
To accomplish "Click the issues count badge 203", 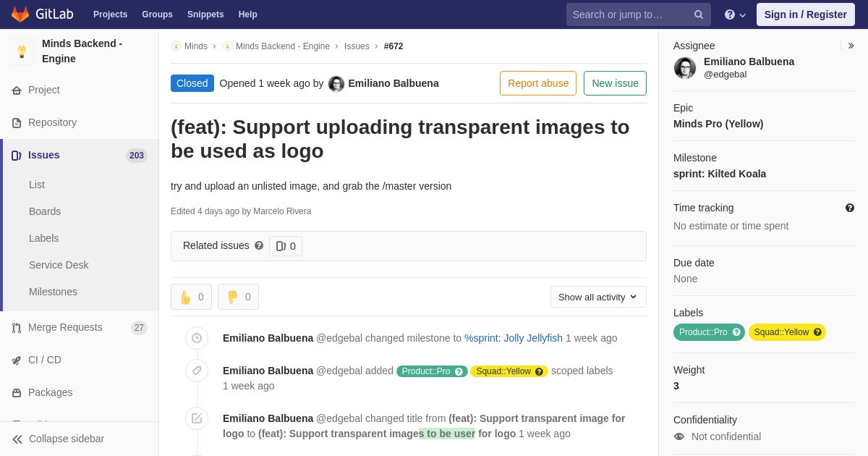I will pyautogui.click(x=137, y=156).
